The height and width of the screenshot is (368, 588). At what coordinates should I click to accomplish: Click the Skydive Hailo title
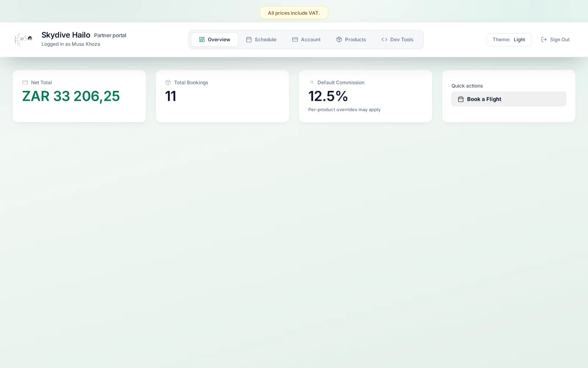pyautogui.click(x=66, y=35)
